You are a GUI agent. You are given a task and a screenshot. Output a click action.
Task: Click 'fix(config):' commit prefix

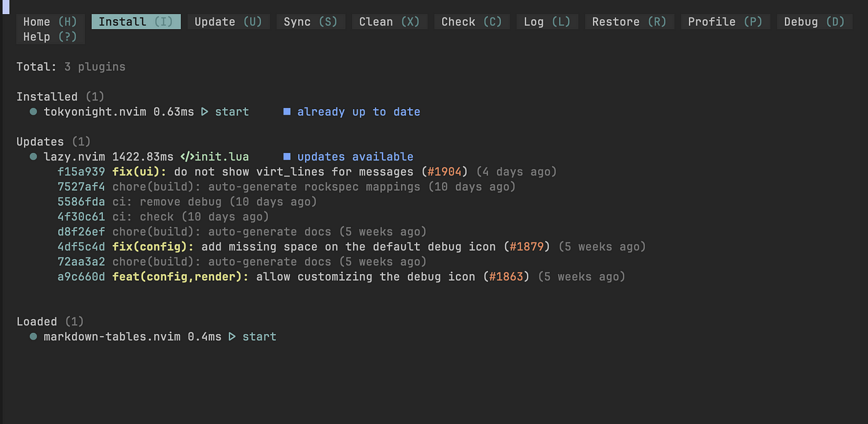pyautogui.click(x=153, y=247)
